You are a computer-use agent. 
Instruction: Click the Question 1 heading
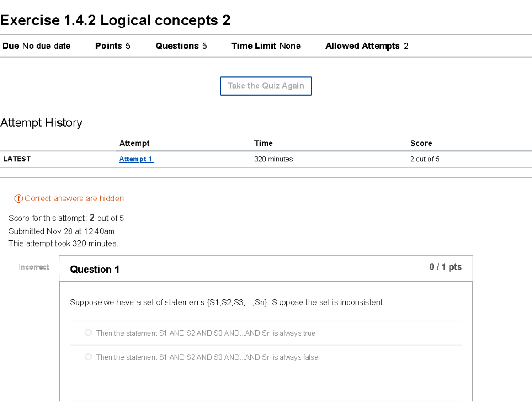pos(95,269)
